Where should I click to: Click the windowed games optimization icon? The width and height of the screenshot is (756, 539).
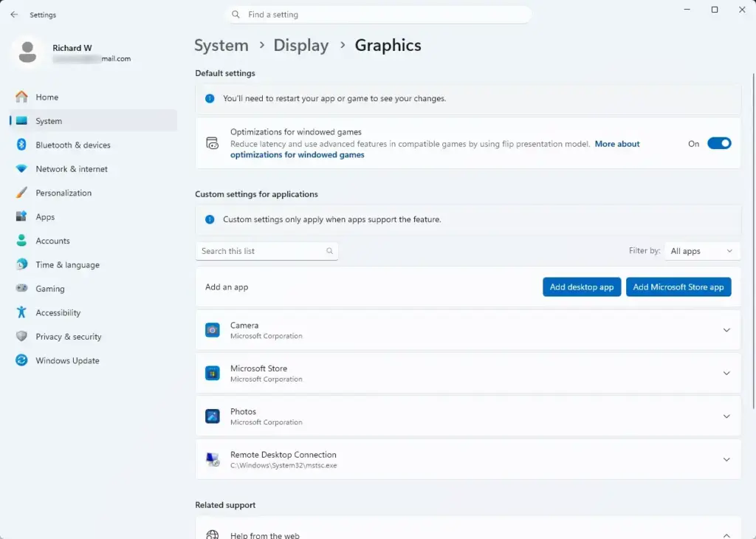click(212, 143)
